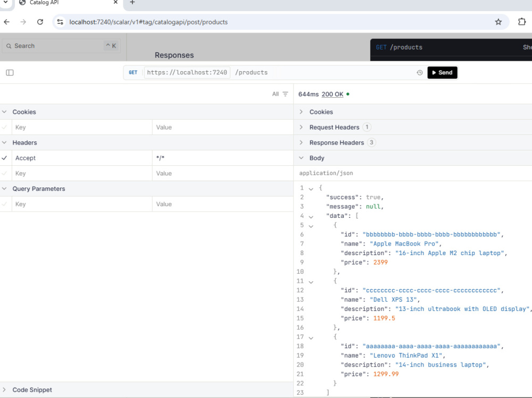Toggle the Query Parameters row checkbox
Screen dimensions: 532x398
(x=4, y=204)
